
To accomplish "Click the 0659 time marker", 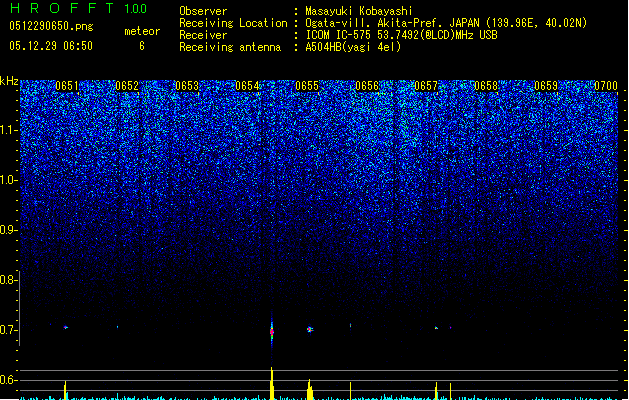I will pos(546,86).
